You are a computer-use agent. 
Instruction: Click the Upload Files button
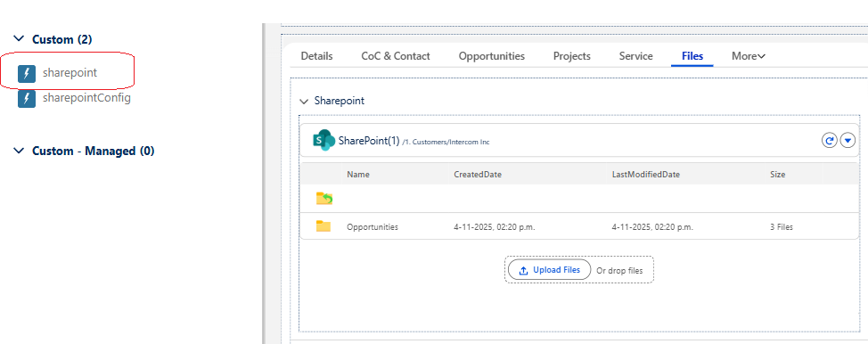pos(549,270)
